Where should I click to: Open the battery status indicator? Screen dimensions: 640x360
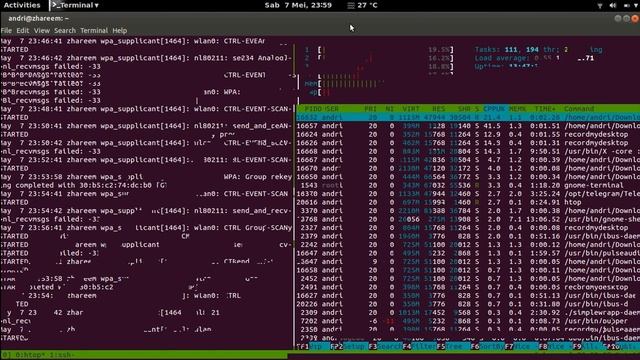pyautogui.click(x=627, y=6)
